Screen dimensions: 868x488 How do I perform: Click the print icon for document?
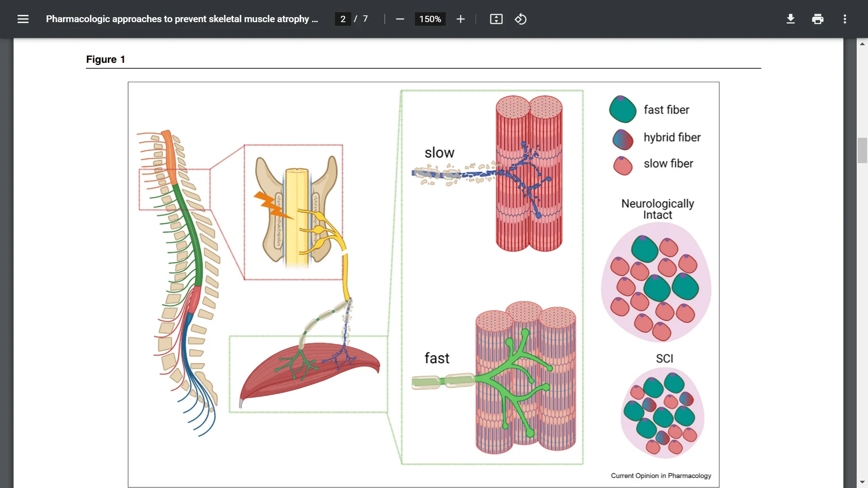click(817, 19)
